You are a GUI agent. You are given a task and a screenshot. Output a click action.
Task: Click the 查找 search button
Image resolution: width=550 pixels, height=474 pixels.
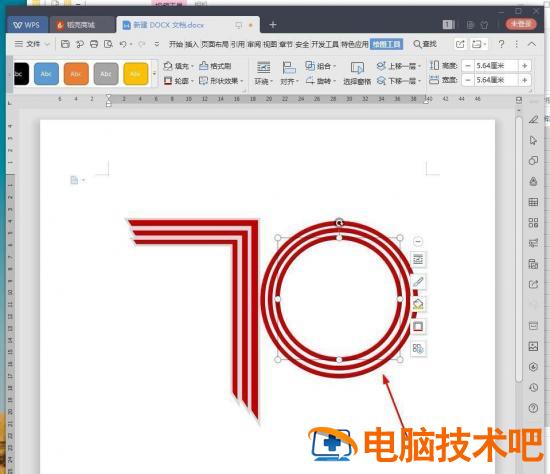point(425,44)
